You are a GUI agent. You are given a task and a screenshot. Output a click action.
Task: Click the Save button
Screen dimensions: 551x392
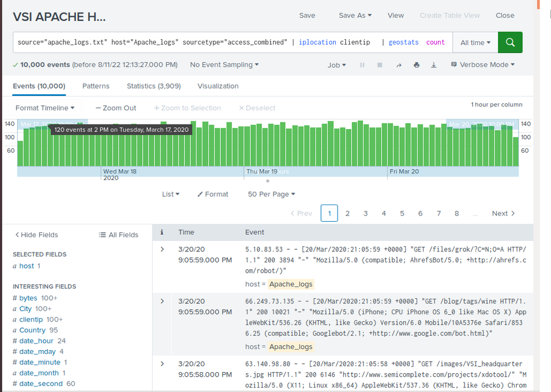click(x=307, y=15)
